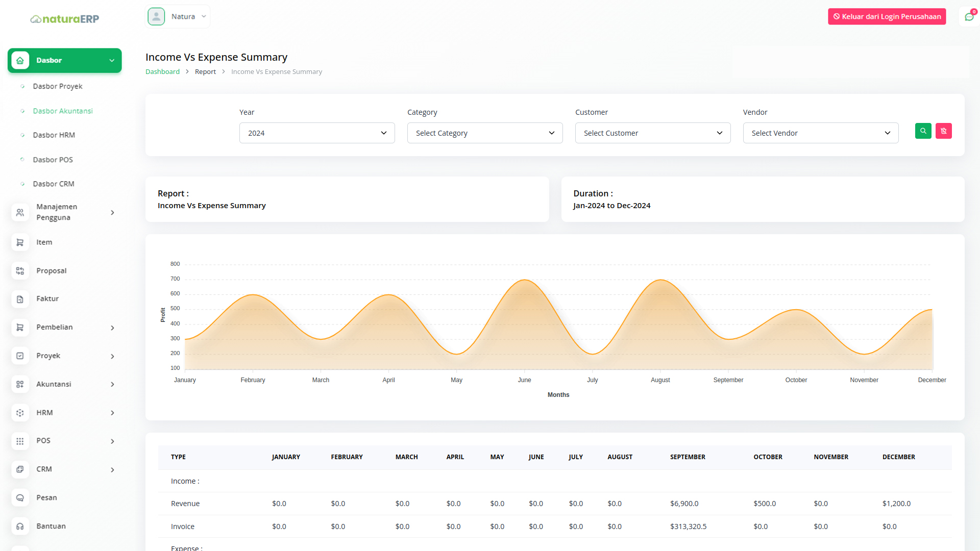Click the Proposal sidebar icon
This screenshot has width=980, height=551.
pos(20,271)
